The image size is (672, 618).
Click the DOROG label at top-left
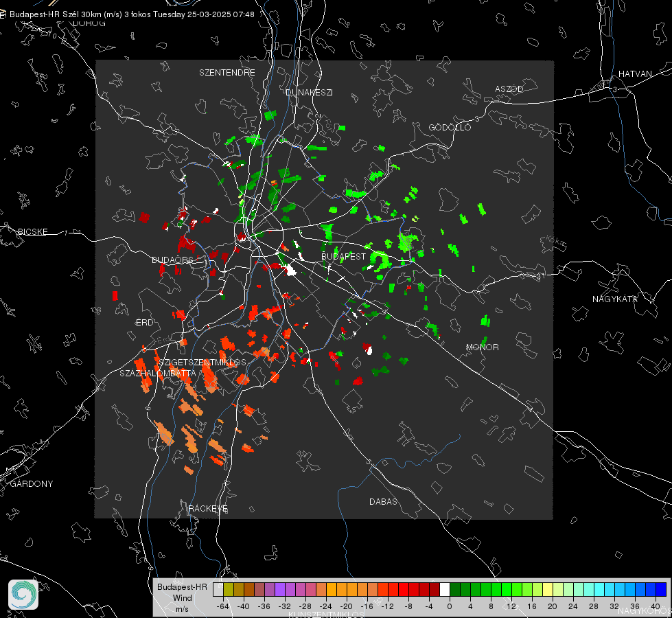pos(89,23)
